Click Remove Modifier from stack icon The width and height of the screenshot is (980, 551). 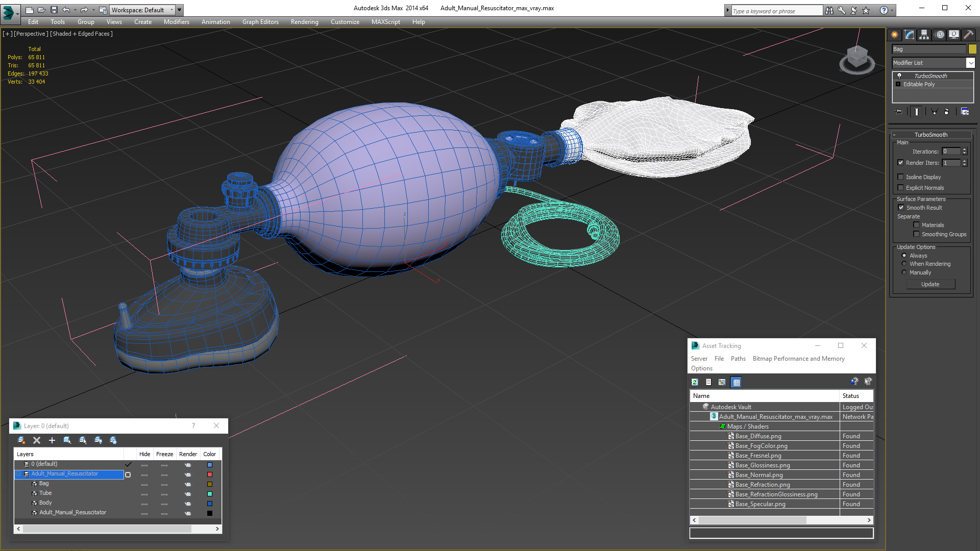click(947, 111)
